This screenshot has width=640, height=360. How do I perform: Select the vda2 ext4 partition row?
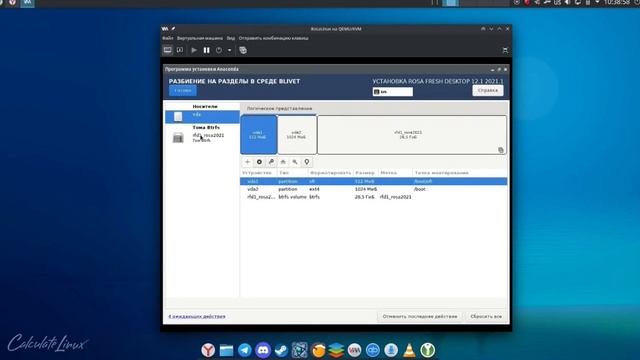[373, 189]
